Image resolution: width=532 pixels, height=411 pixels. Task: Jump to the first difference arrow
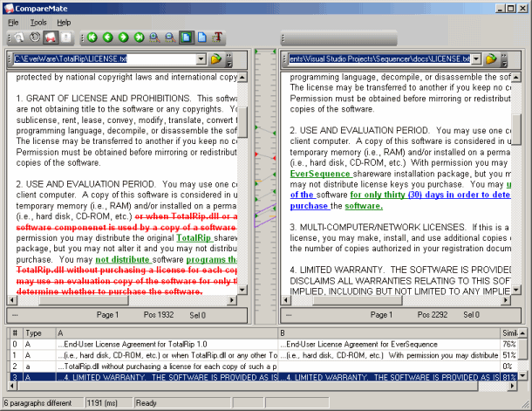click(92, 38)
